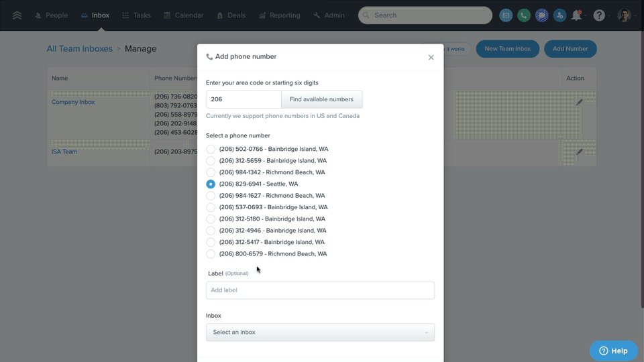Click the top Search field

tap(425, 15)
